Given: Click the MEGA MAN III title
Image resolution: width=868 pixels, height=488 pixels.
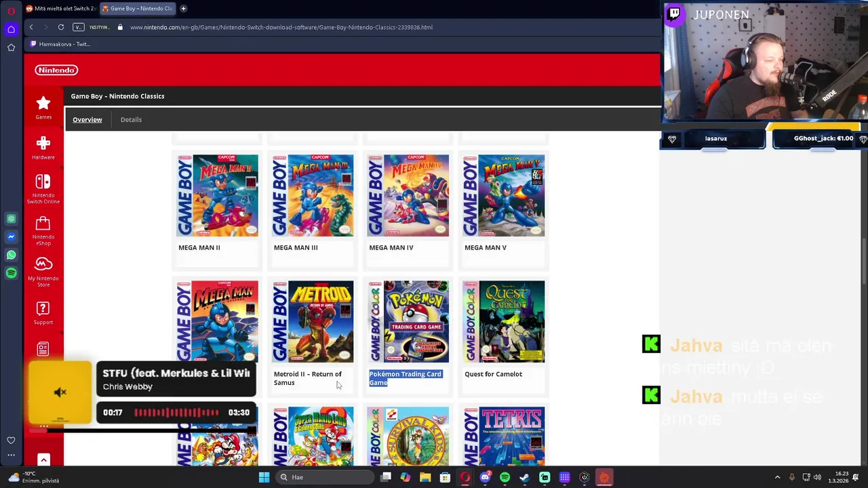Looking at the screenshot, I should 296,247.
